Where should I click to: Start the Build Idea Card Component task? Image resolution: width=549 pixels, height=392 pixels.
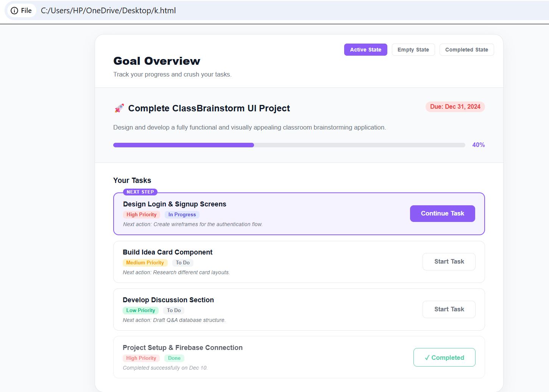coord(449,262)
